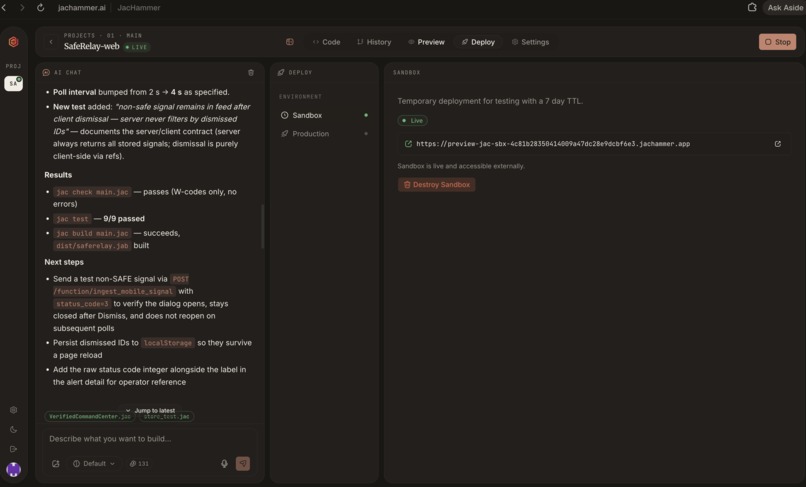This screenshot has height=487, width=806.
Task: Open the sandbox preview URL link
Action: click(553, 144)
